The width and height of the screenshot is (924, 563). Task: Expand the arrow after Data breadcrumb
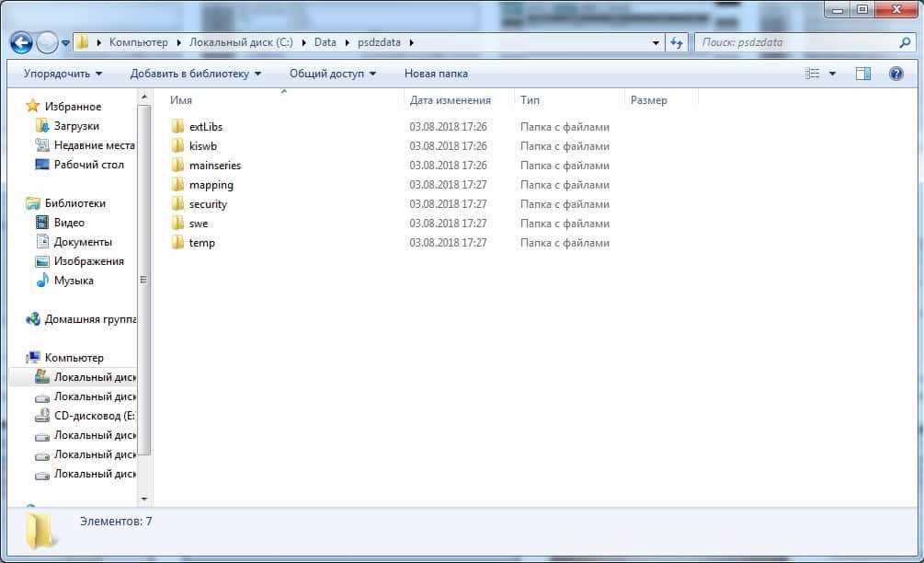348,42
